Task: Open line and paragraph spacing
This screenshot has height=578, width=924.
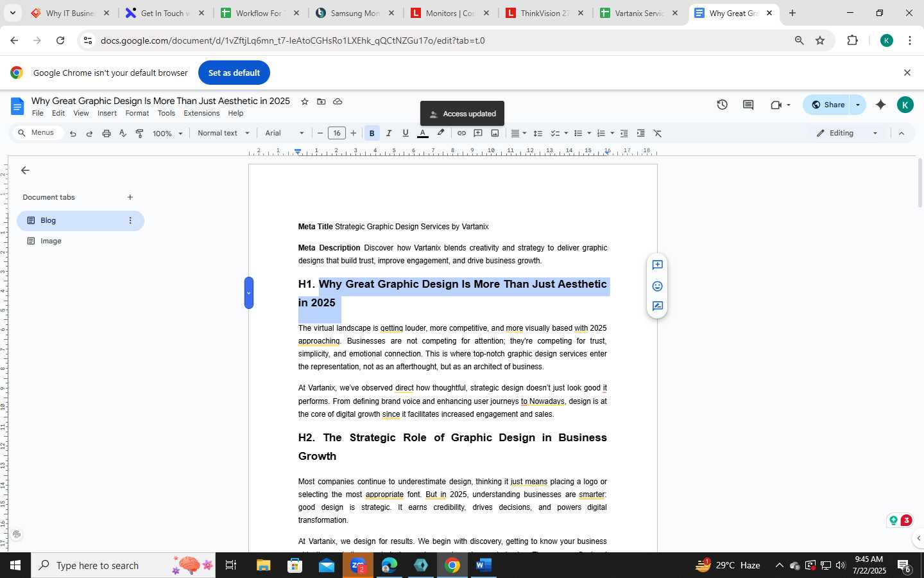Action: 538,134
